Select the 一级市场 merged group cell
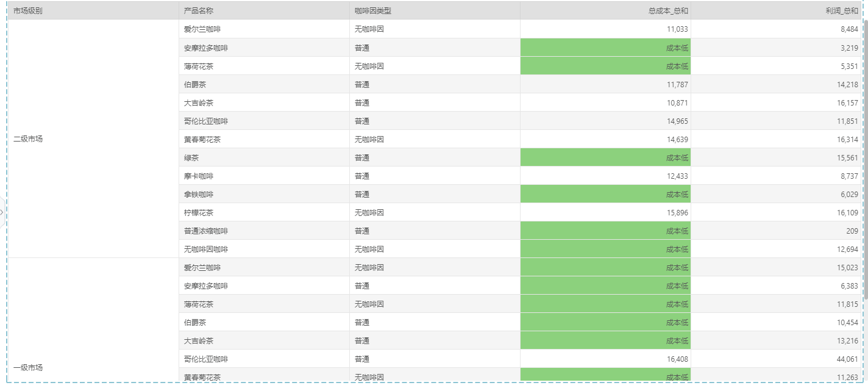This screenshot has height=388, width=868. (28, 368)
